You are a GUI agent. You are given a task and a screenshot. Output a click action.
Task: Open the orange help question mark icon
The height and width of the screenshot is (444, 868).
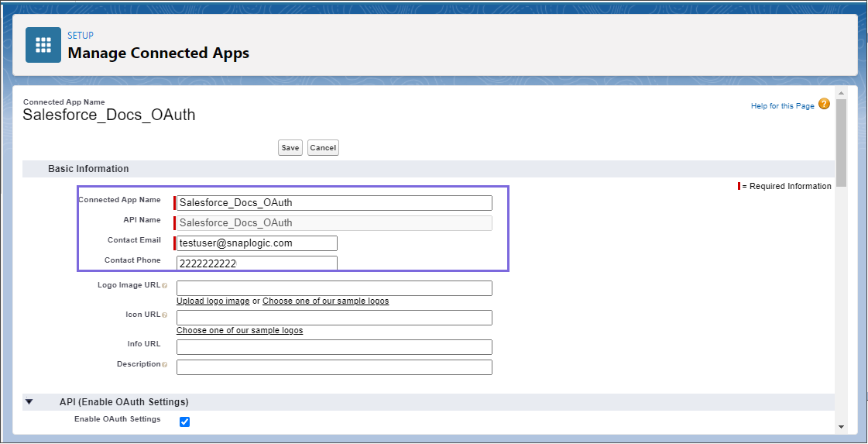(x=824, y=104)
